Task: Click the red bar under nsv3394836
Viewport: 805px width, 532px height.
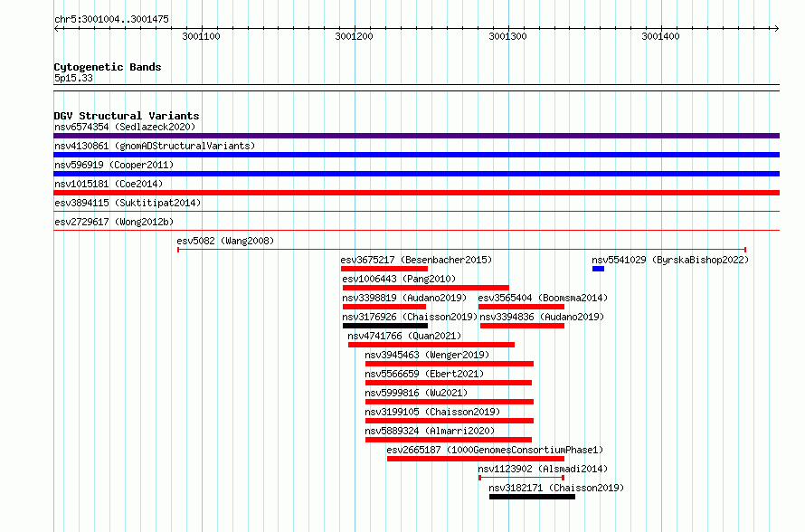Action: click(522, 326)
